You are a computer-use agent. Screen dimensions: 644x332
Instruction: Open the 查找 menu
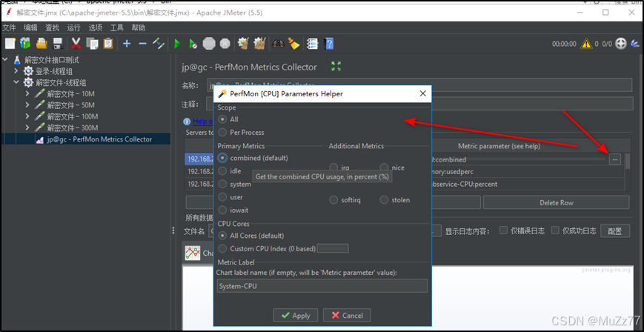coord(52,28)
